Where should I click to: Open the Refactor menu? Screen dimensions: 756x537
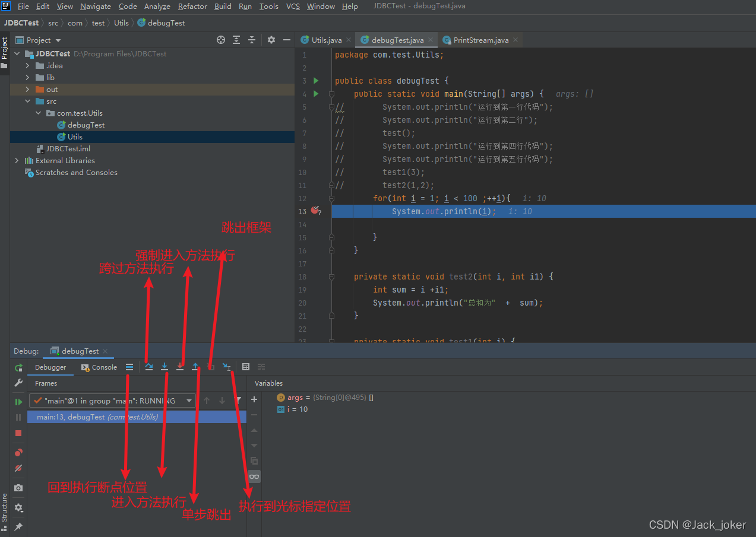tap(192, 6)
